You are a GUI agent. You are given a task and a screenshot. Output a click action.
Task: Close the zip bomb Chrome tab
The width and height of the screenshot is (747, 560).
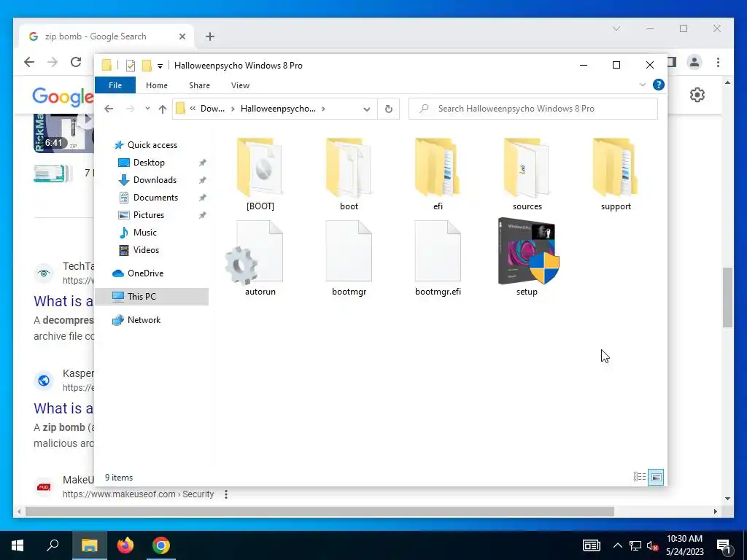(182, 36)
